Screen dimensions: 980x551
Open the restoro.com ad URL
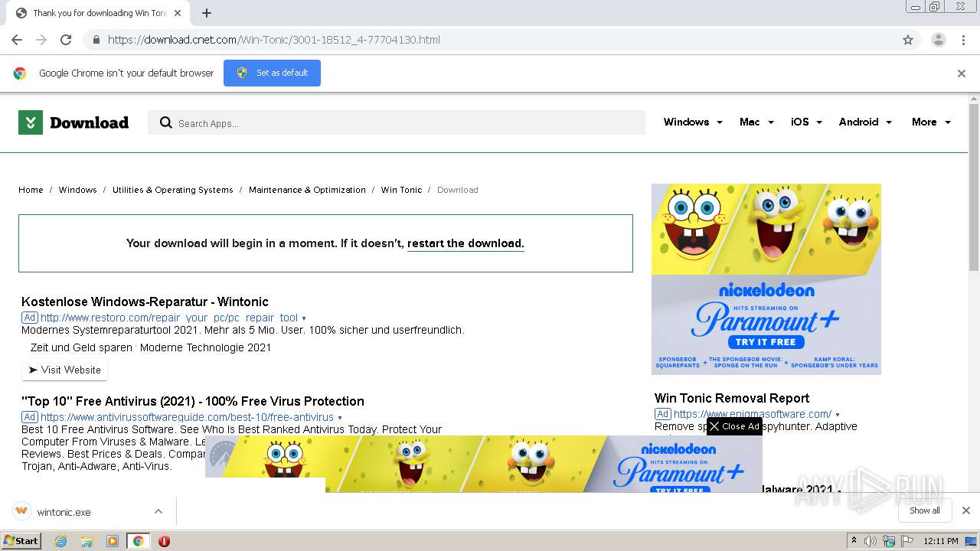tap(169, 318)
